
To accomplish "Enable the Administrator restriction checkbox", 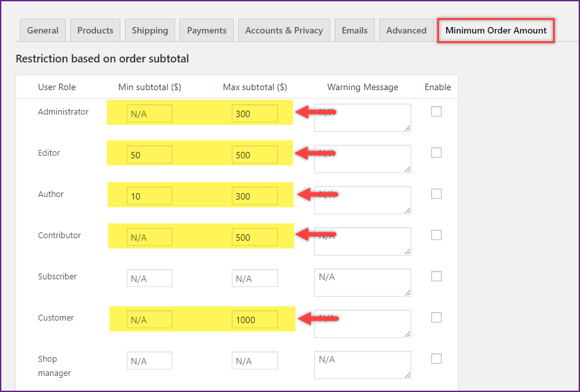I will point(436,111).
